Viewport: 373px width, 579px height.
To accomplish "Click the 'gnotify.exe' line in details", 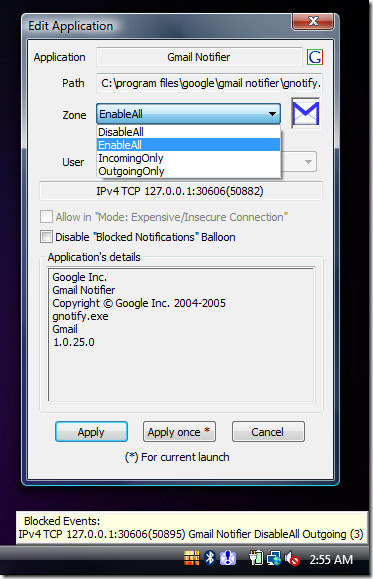I will [81, 316].
